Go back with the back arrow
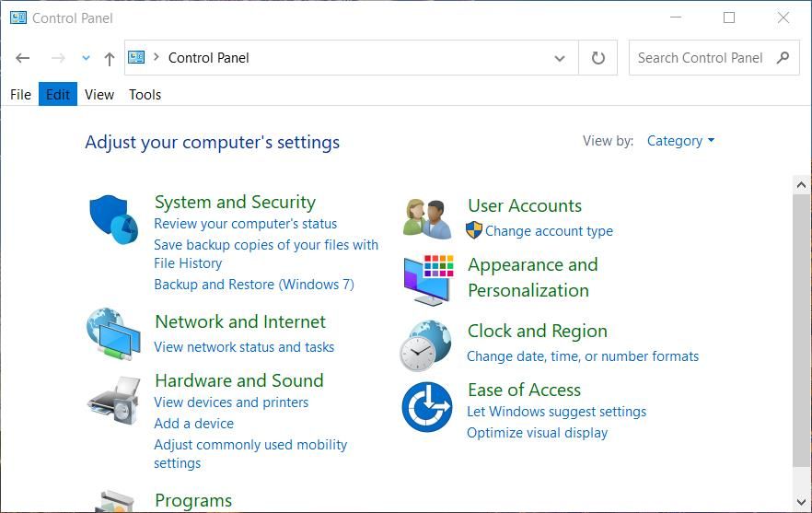The image size is (812, 513). pyautogui.click(x=22, y=58)
